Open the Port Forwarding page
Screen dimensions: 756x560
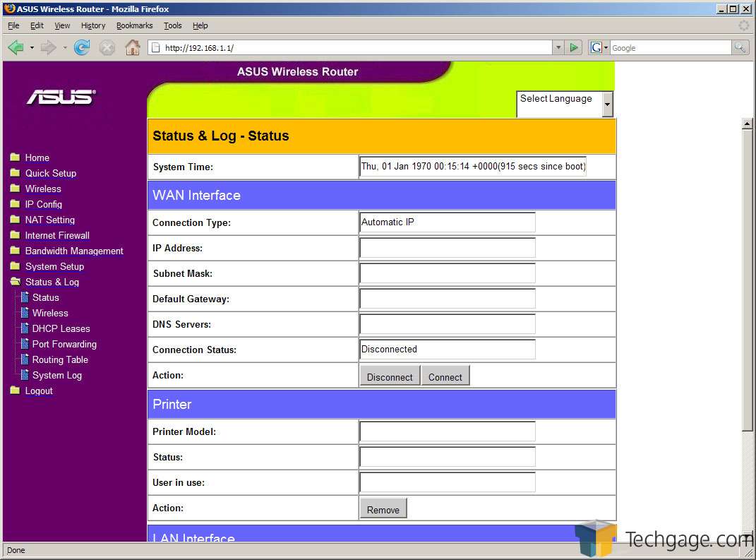click(x=65, y=344)
